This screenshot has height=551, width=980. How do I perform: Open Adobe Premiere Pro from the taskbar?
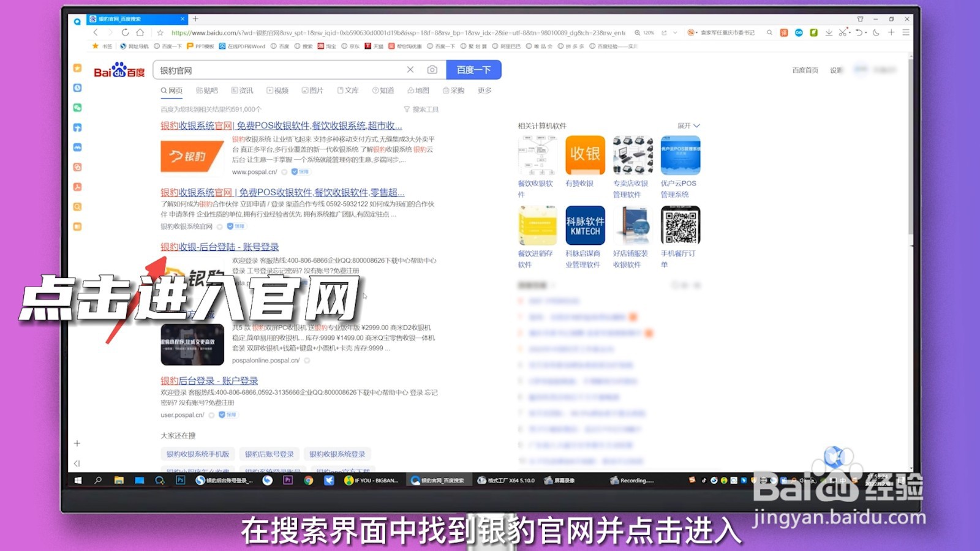tap(288, 481)
